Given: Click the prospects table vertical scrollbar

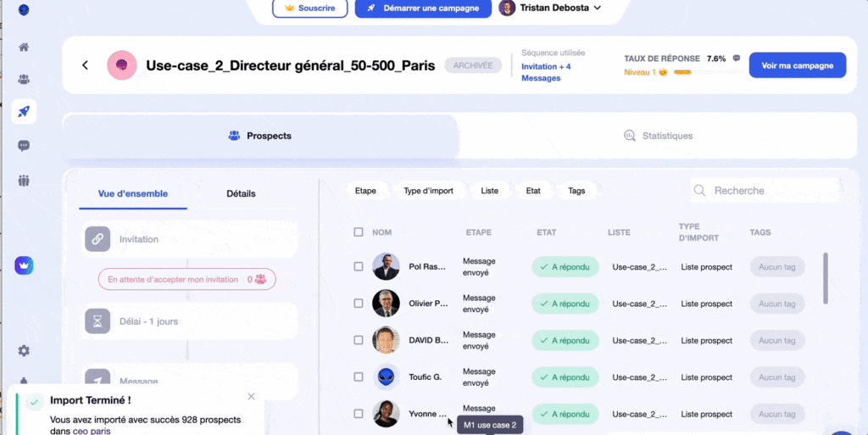Looking at the screenshot, I should pyautogui.click(x=826, y=278).
